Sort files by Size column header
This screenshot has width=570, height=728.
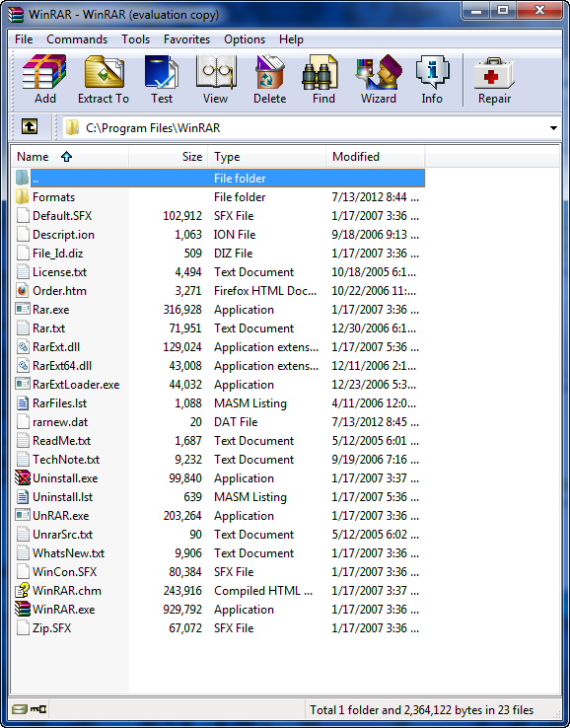pos(169,157)
